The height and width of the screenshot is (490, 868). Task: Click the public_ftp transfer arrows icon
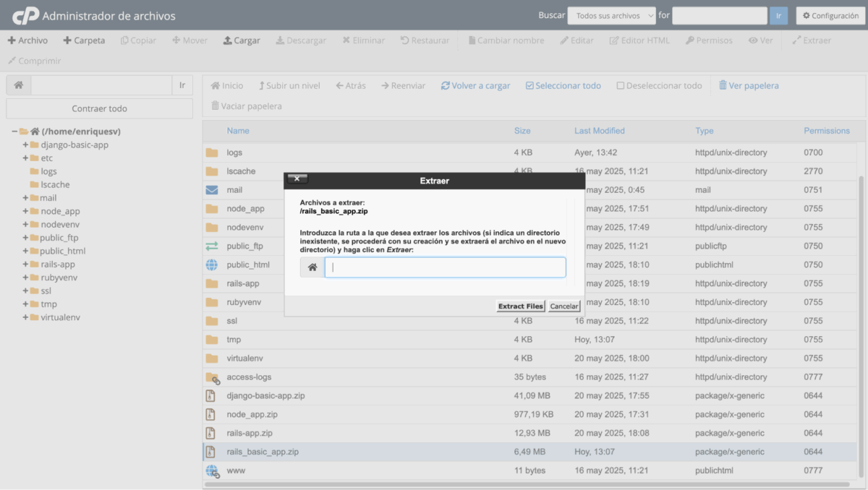212,246
